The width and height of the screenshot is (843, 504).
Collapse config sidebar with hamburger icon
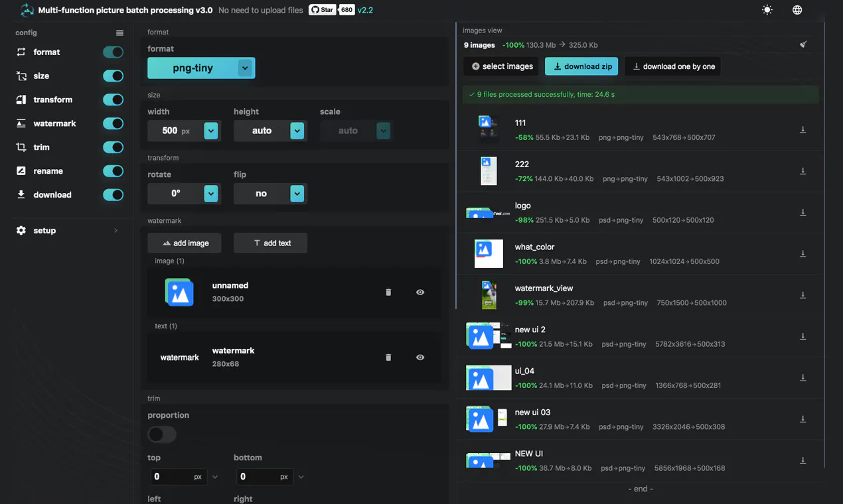(x=119, y=33)
